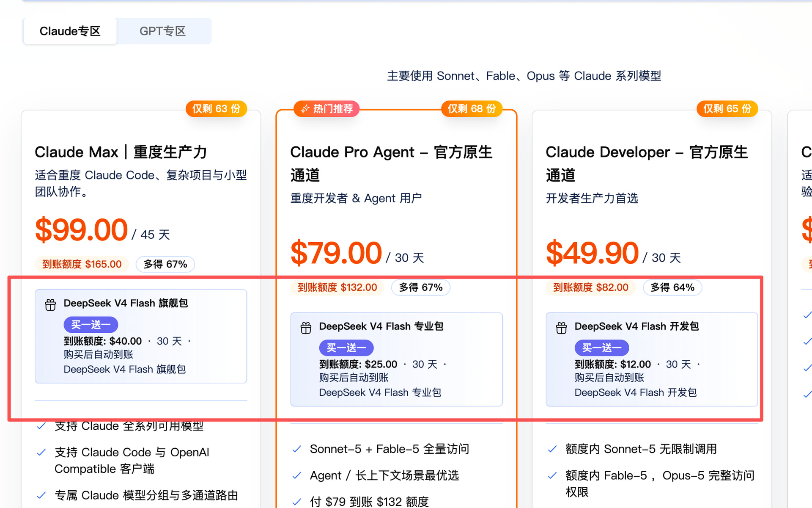812x508 pixels.
Task: Click 购买后自动到账 in the 专业包 box
Action: point(354,378)
